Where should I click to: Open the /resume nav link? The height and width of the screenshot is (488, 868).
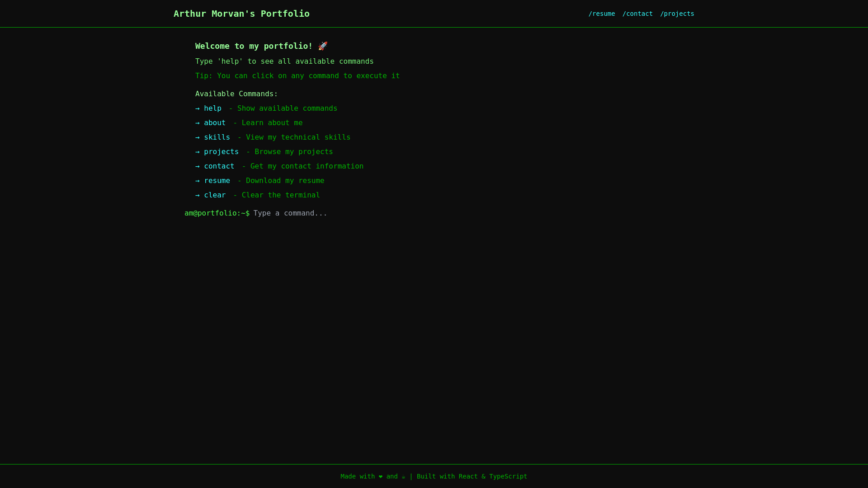[x=601, y=14]
